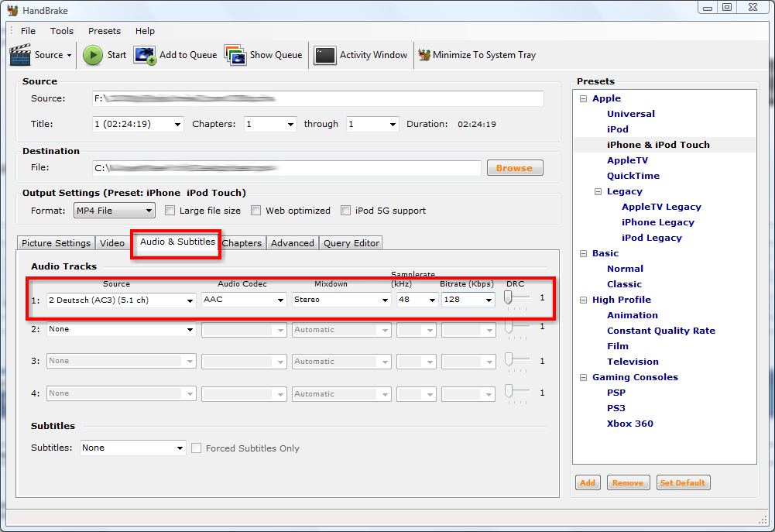Select the AppleTV preset
This screenshot has width=775, height=532.
tap(627, 160)
